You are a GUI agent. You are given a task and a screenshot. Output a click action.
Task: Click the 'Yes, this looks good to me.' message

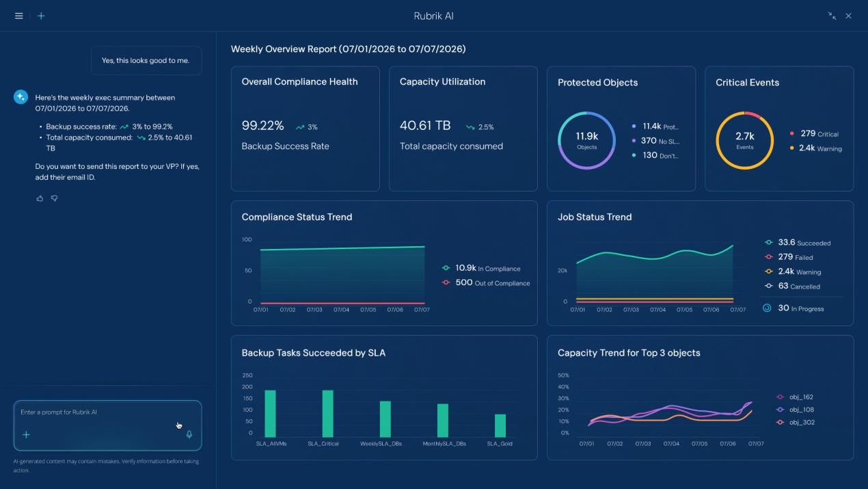click(146, 60)
